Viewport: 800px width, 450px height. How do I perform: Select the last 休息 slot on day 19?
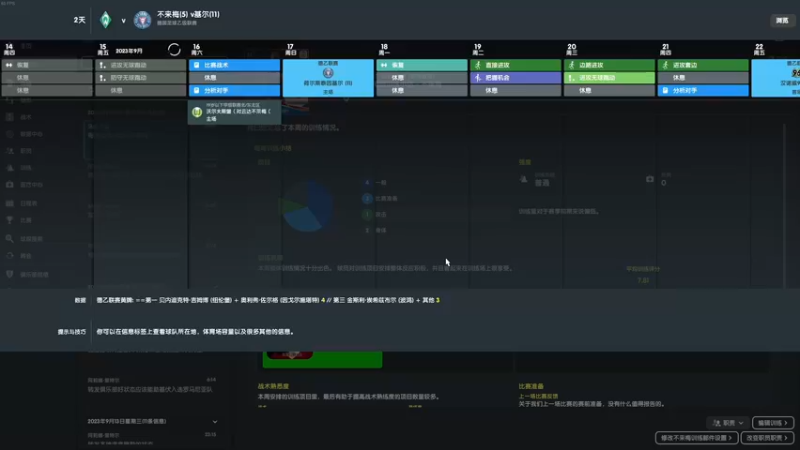[516, 90]
